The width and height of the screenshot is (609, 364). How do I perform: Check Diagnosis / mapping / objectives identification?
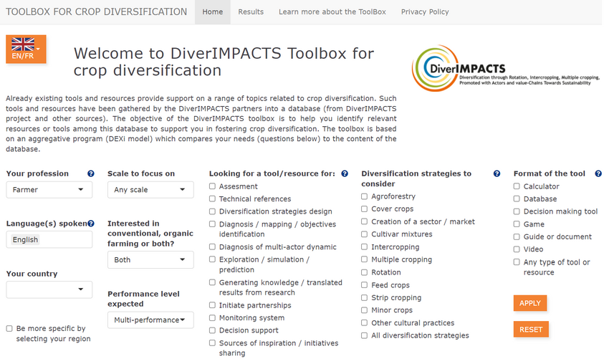coord(212,224)
